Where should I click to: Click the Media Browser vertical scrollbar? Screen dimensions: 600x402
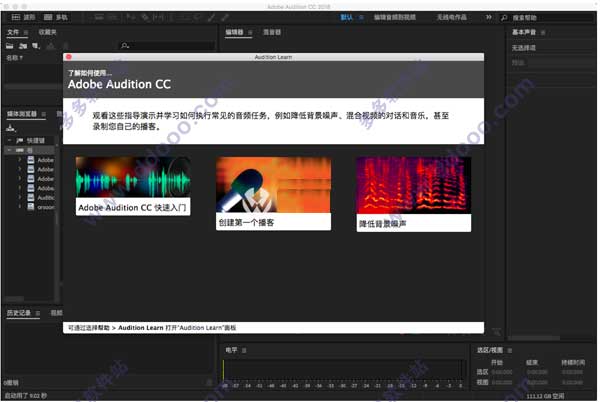coord(57,222)
